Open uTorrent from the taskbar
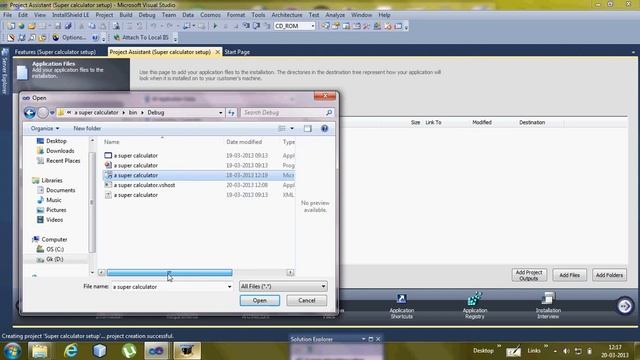The width and height of the screenshot is (640, 360). click(129, 351)
